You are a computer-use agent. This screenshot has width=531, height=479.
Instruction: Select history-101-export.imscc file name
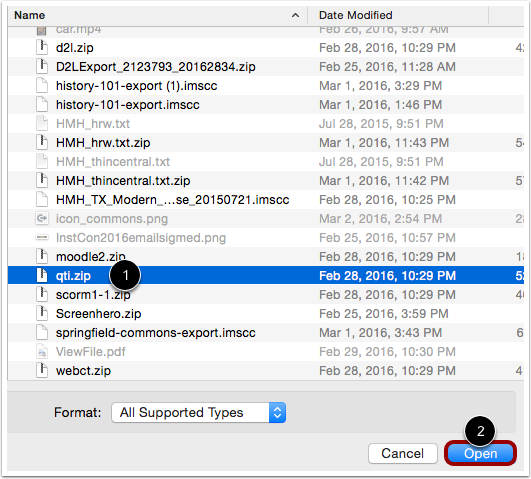click(128, 105)
